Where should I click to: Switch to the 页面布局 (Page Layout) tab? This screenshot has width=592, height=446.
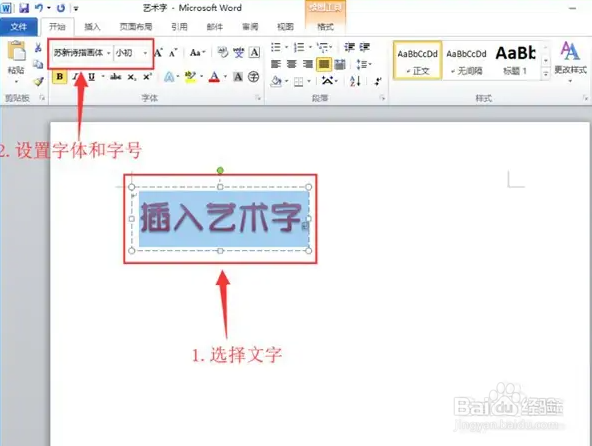136,26
